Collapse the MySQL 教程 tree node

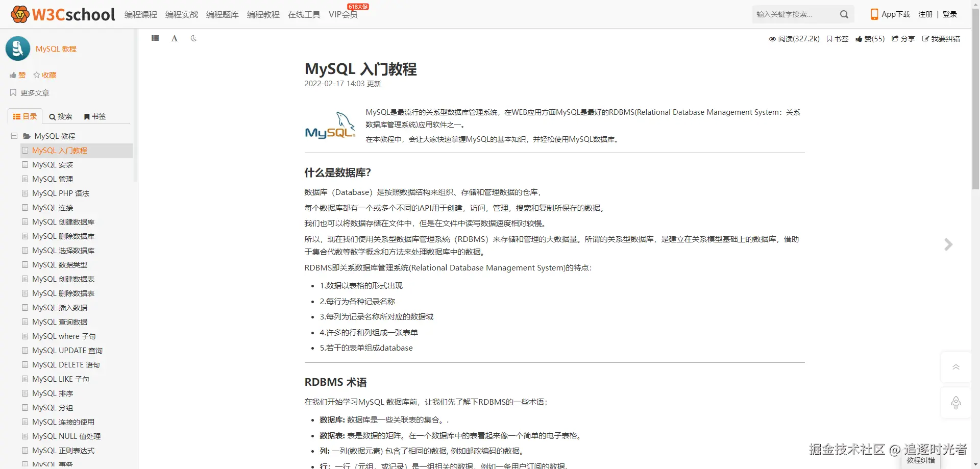[14, 136]
